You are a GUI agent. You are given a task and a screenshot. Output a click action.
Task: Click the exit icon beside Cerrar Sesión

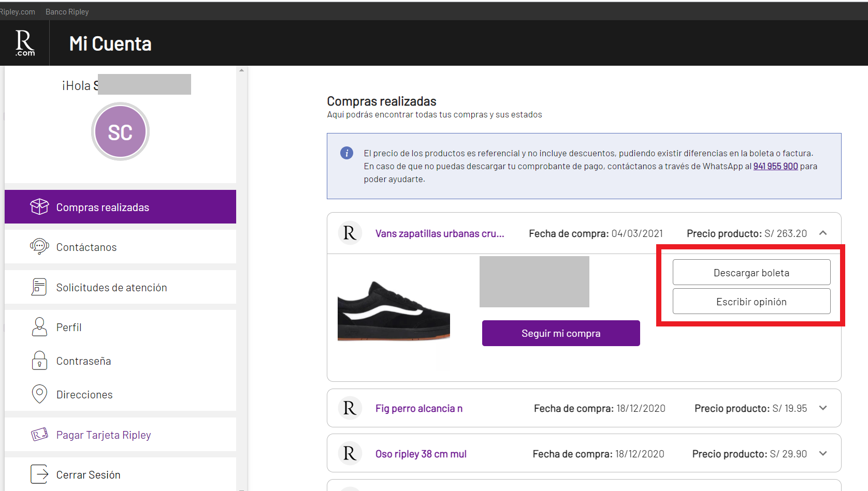39,474
